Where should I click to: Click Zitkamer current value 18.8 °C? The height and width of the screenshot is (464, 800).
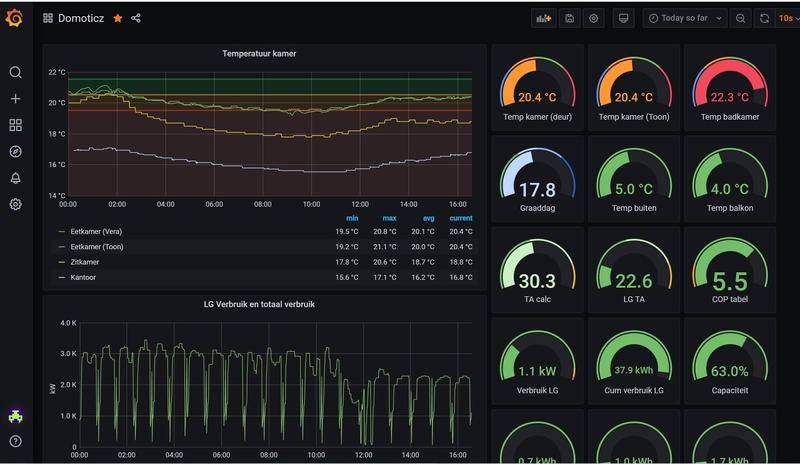(461, 262)
